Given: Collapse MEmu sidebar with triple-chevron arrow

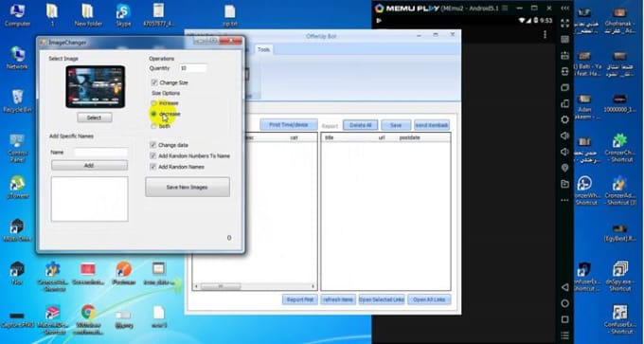Looking at the screenshot, I should (x=565, y=8).
